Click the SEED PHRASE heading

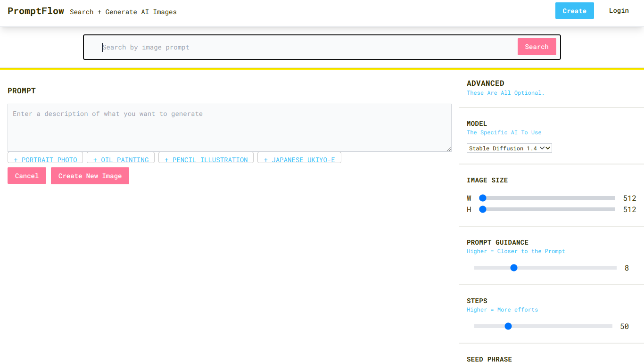(x=489, y=359)
